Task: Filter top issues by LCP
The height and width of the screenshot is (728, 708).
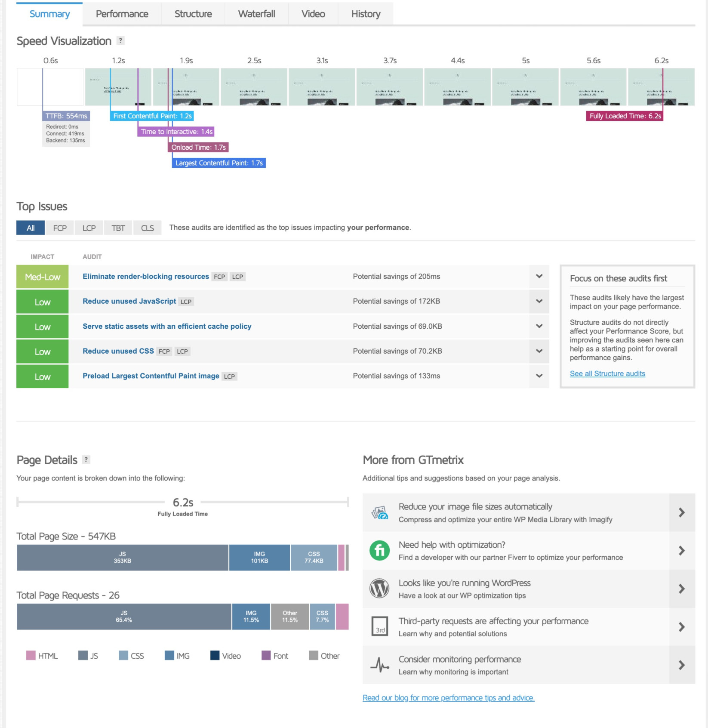Action: (89, 228)
